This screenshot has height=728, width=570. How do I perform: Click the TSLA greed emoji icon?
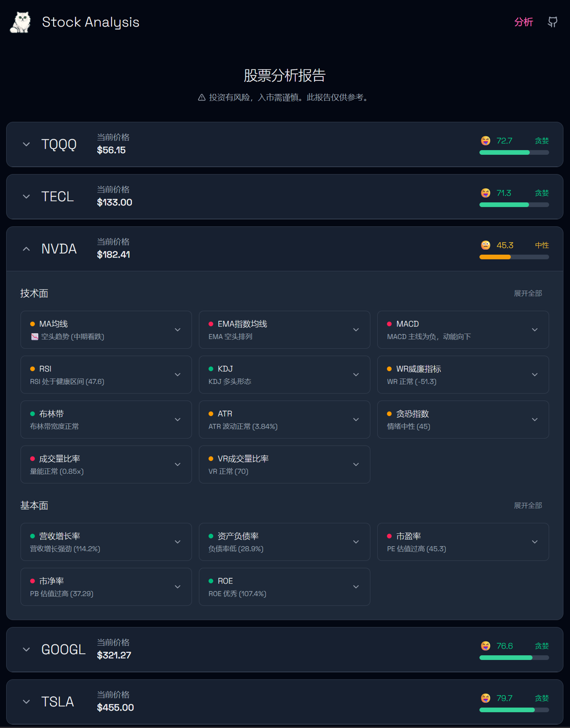pyautogui.click(x=485, y=698)
